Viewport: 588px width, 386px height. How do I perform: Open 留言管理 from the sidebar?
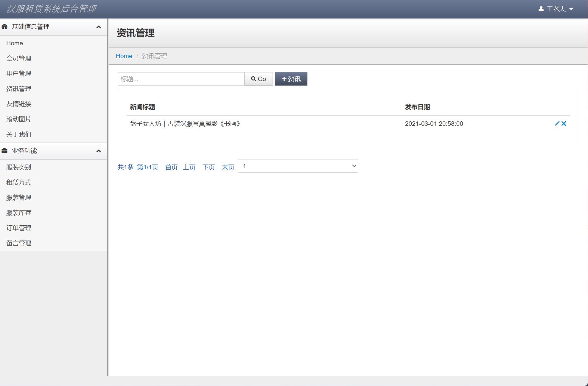(19, 243)
